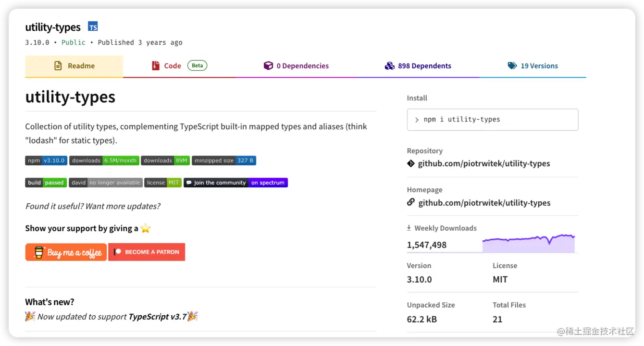
Task: Open the 19 Versions tab
Action: [x=533, y=66]
